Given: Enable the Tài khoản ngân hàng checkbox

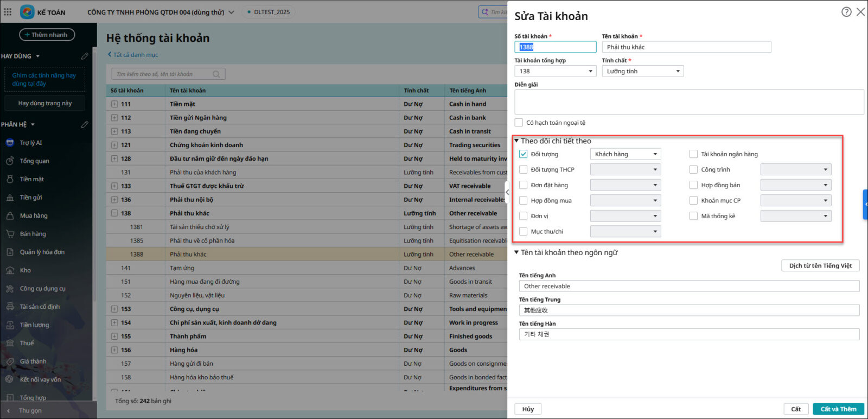Looking at the screenshot, I should pos(693,154).
